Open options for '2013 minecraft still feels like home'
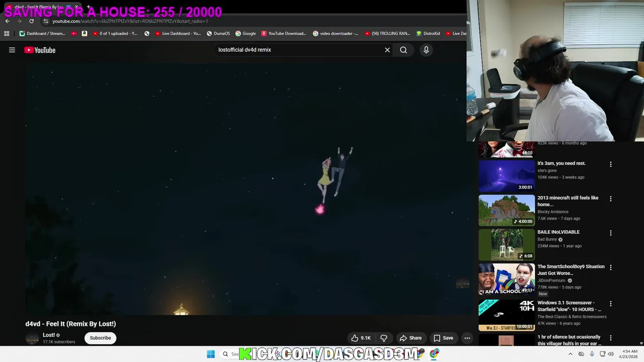Screen dimensions: 644x362 point(611,199)
